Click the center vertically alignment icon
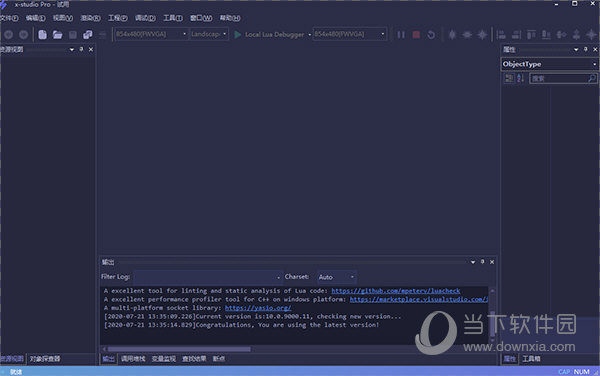This screenshot has width=600, height=376. click(x=452, y=35)
